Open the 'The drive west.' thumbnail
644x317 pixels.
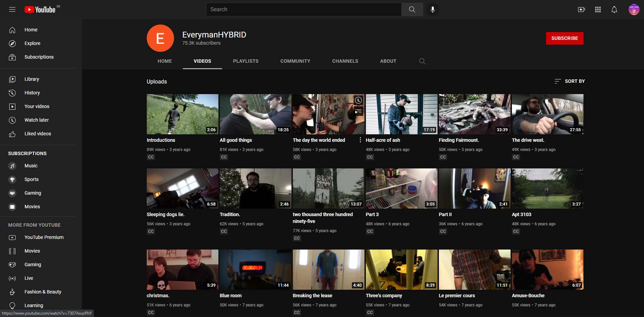click(548, 114)
